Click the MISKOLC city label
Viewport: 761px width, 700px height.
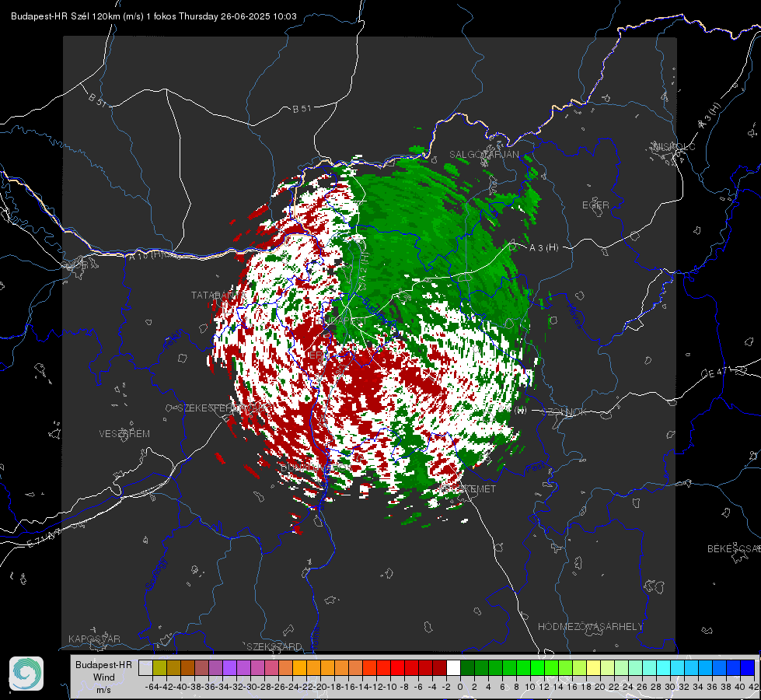pos(674,146)
